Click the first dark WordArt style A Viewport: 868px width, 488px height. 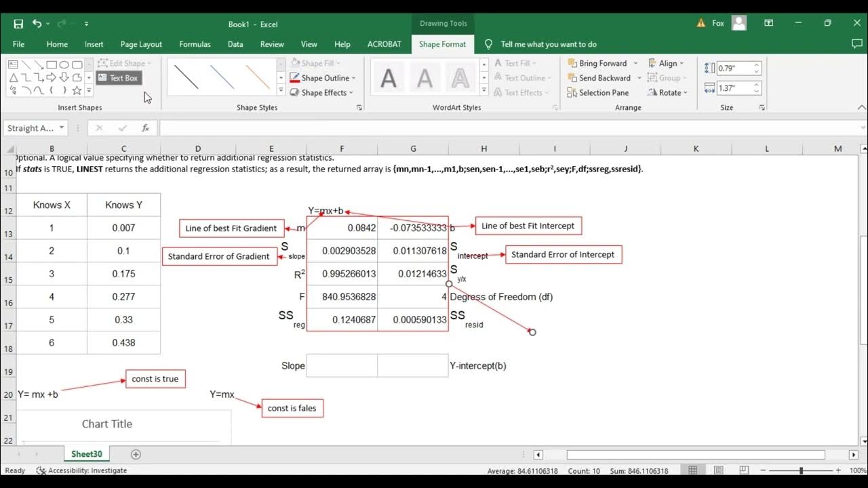pos(389,78)
